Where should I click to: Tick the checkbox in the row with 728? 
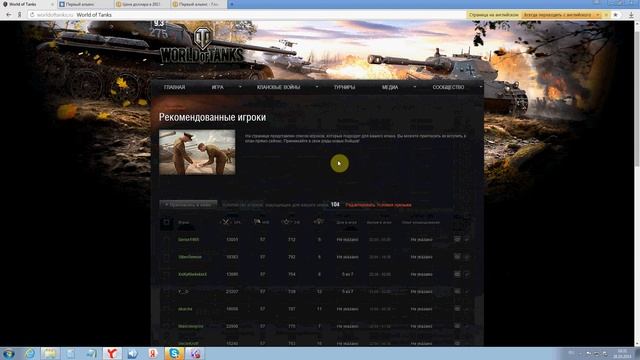[x=166, y=292]
